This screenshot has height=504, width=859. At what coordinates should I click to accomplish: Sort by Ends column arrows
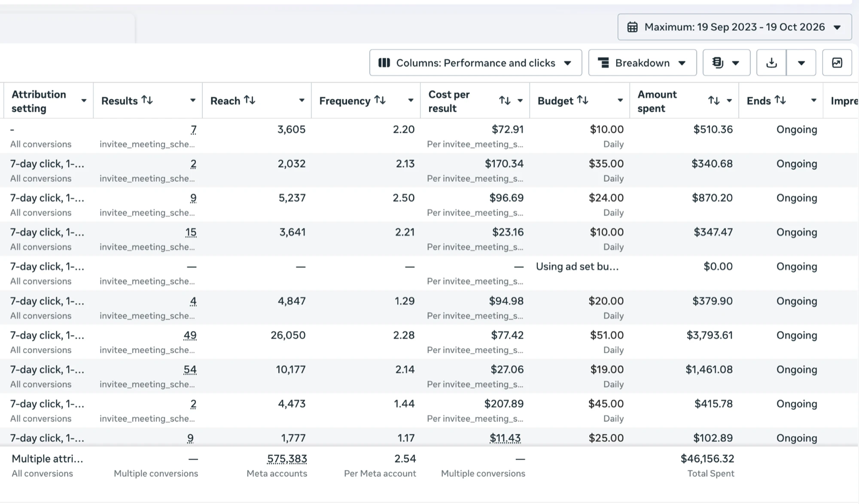(780, 100)
